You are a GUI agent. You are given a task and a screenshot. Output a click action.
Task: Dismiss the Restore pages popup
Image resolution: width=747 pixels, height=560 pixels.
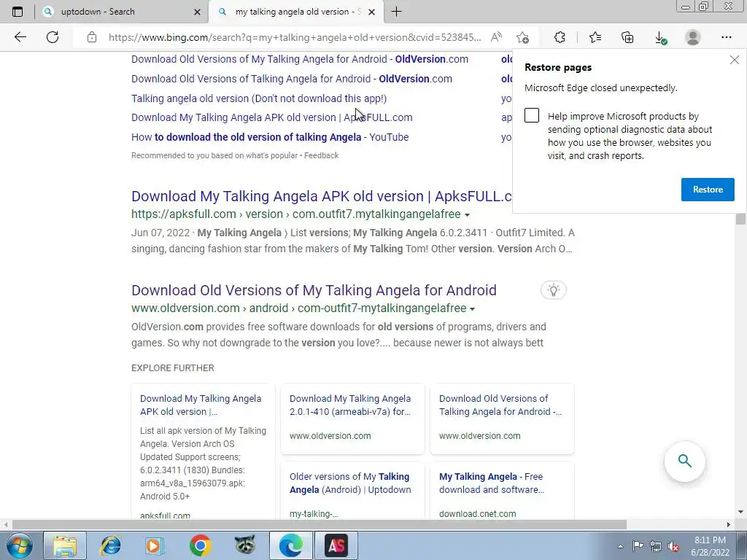pos(734,60)
